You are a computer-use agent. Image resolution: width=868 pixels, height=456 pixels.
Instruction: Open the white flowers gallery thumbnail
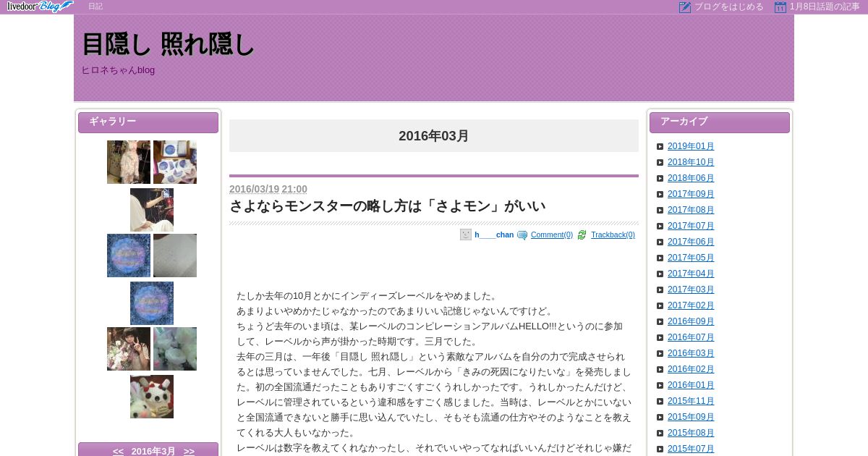click(x=175, y=349)
